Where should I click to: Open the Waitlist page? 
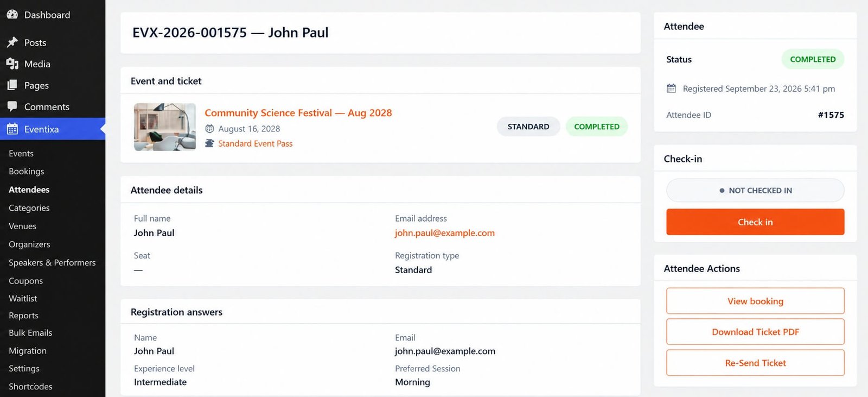(x=23, y=298)
